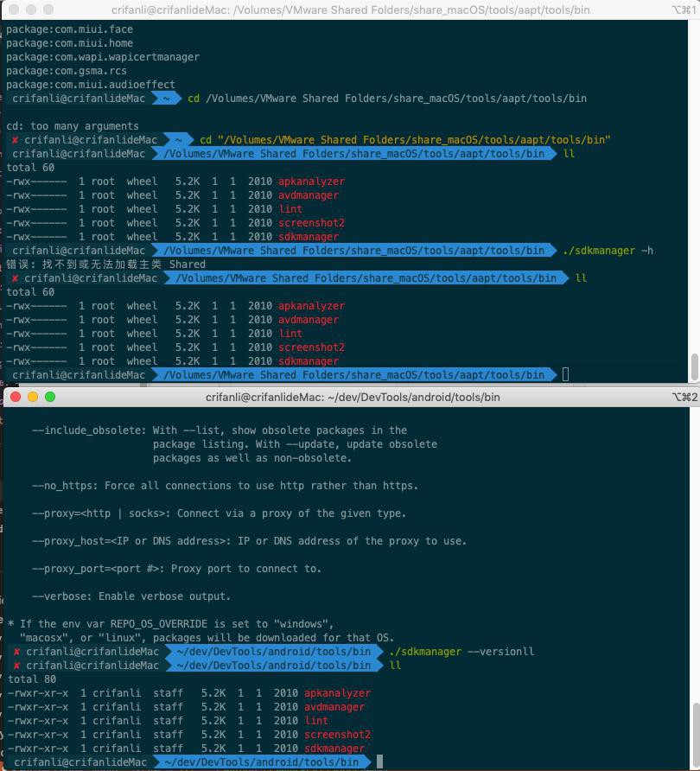Click the ⌥⌘1 shortcut label in the top window's title bar
This screenshot has height=771, width=700.
point(684,10)
